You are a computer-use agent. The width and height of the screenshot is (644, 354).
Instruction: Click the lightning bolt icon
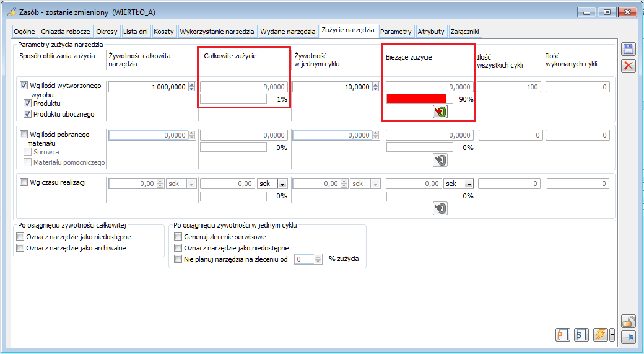pos(601,335)
